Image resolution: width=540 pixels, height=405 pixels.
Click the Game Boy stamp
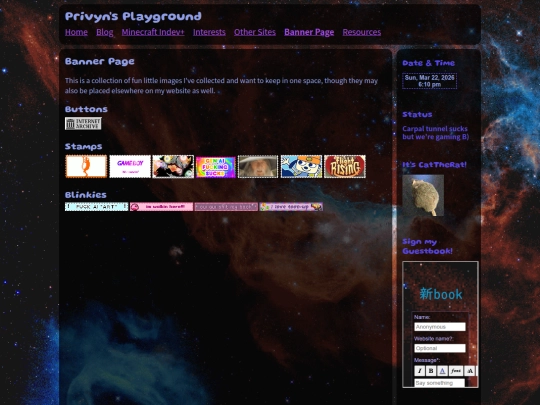130,166
